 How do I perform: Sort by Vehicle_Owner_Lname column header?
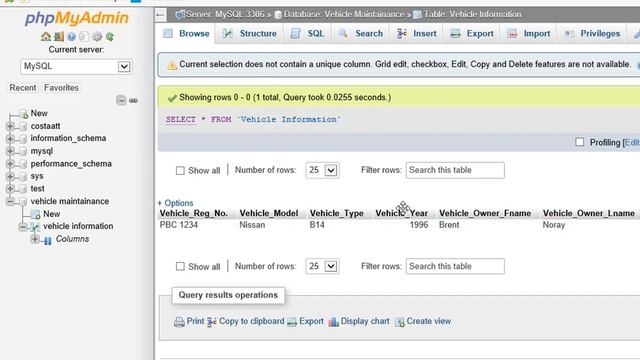[589, 213]
